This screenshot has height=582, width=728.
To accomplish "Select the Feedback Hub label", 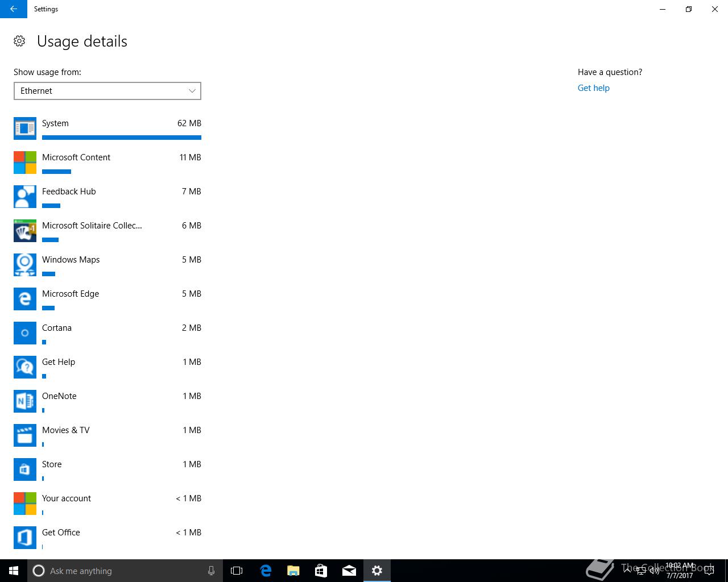I will click(x=69, y=192).
